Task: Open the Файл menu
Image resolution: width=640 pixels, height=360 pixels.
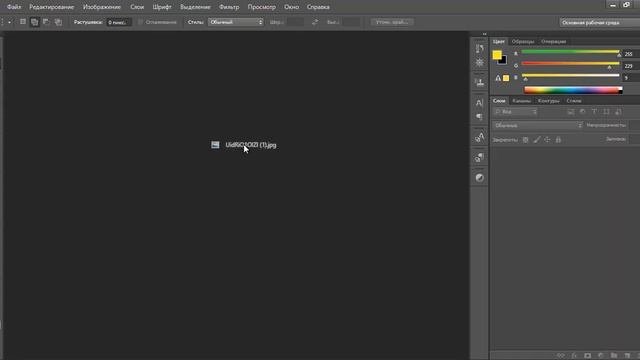Action: (x=14, y=7)
